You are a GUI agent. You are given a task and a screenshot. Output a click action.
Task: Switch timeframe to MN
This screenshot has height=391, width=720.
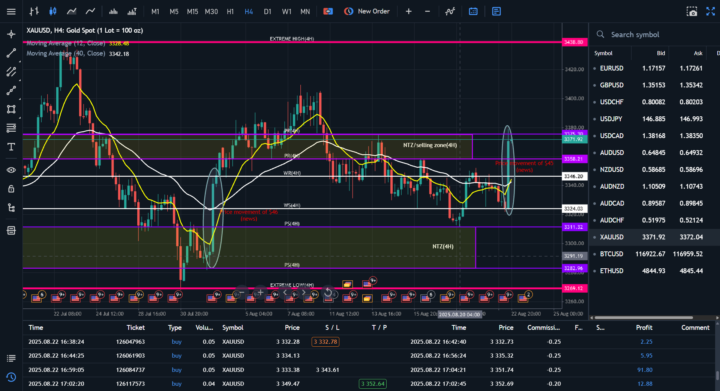pyautogui.click(x=305, y=11)
